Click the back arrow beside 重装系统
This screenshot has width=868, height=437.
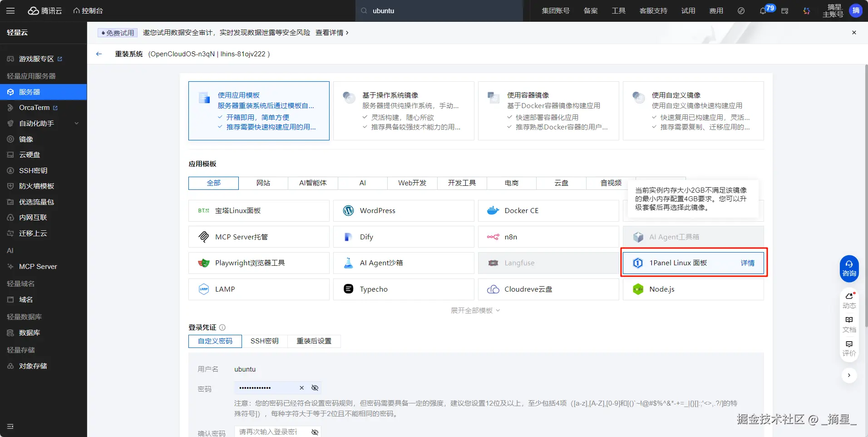pyautogui.click(x=99, y=54)
